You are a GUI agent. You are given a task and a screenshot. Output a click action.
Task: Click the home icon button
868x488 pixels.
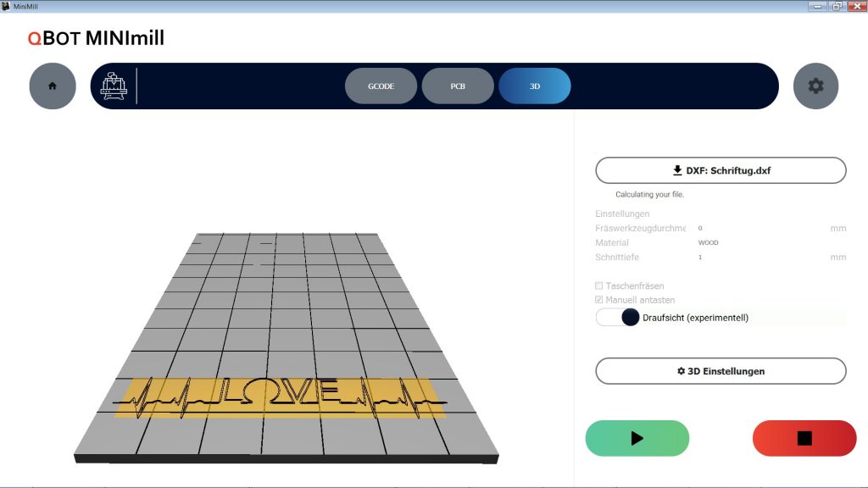pos(53,86)
